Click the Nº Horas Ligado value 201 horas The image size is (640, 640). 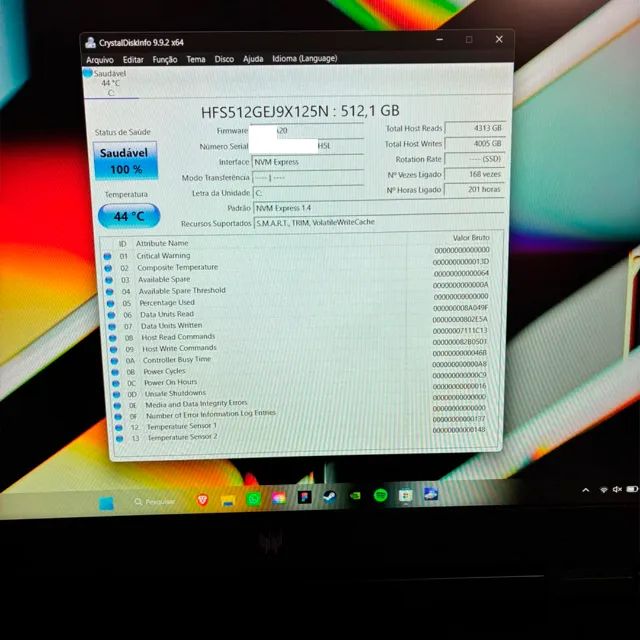[474, 189]
